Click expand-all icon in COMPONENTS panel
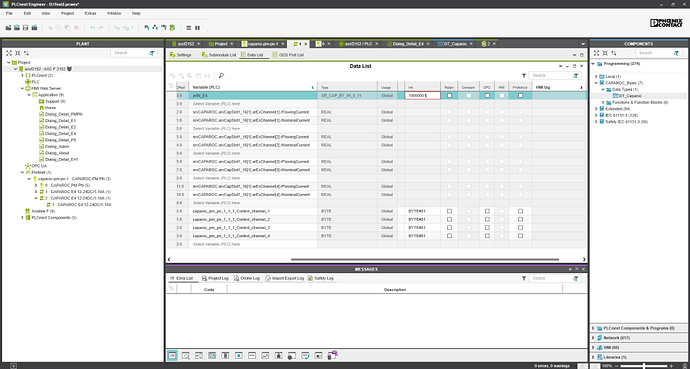The height and width of the screenshot is (369, 690). 596,53
